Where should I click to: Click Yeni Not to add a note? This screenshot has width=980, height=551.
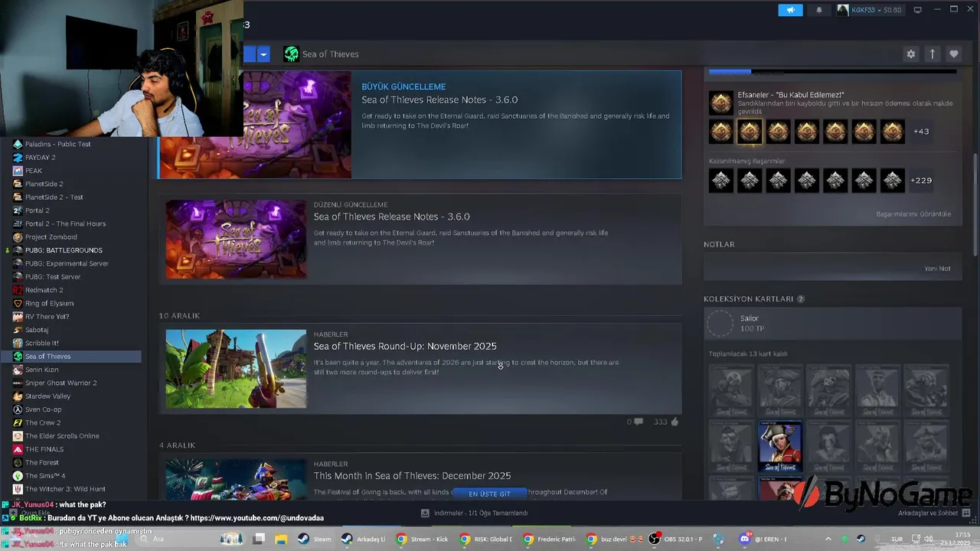(x=937, y=269)
